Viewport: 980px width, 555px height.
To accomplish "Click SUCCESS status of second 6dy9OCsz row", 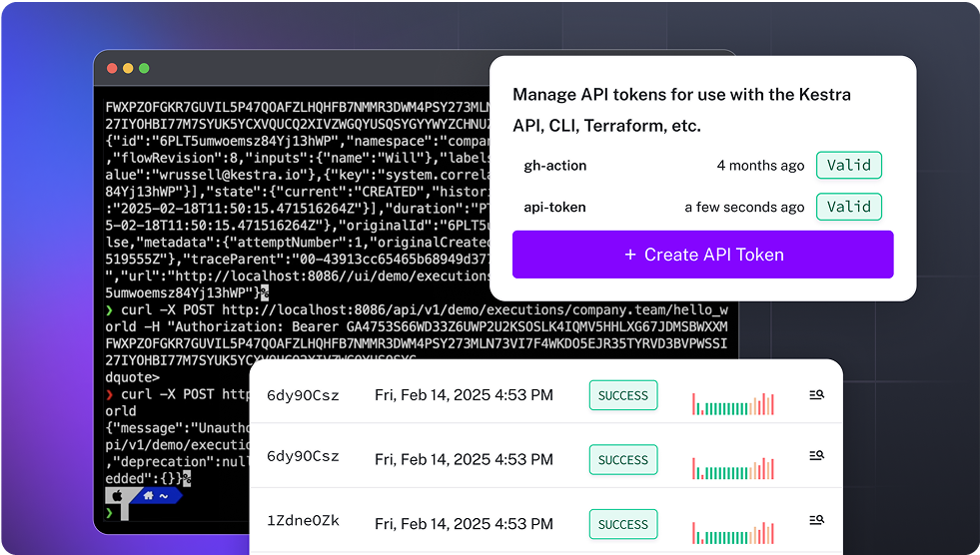I will coord(623,460).
